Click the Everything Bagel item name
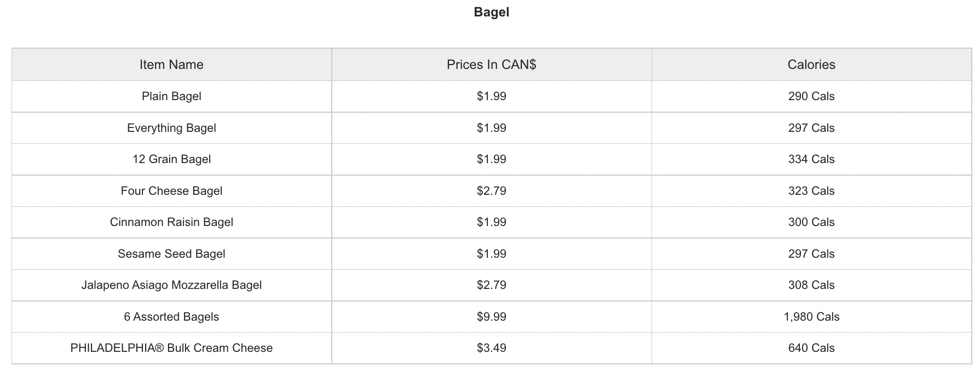 click(171, 128)
